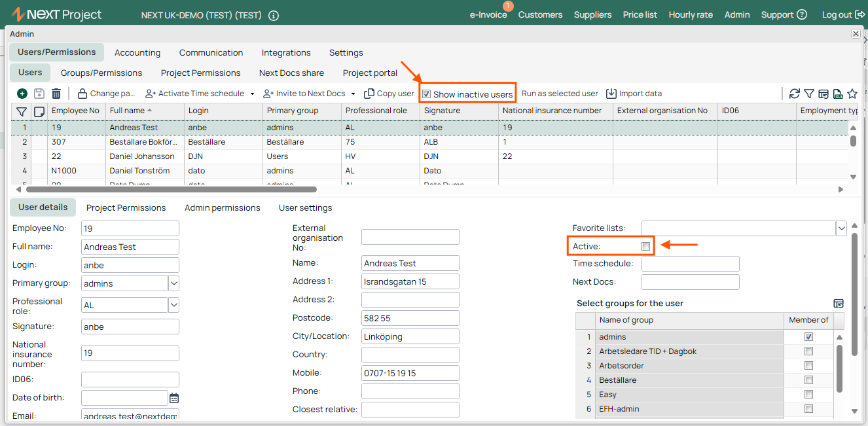Check membership for Beställare group
The image size is (868, 426).
tap(809, 380)
